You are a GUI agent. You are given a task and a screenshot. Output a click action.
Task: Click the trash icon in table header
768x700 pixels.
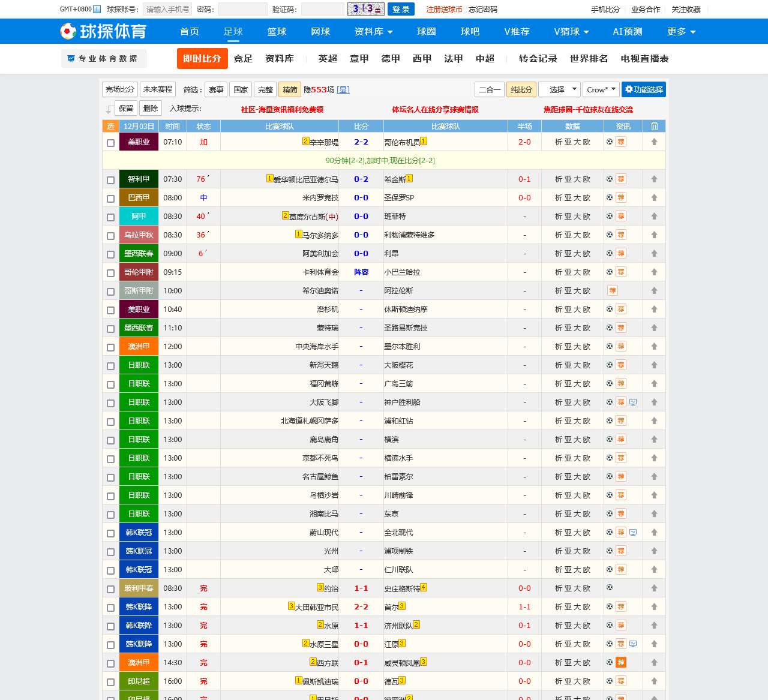tap(654, 126)
